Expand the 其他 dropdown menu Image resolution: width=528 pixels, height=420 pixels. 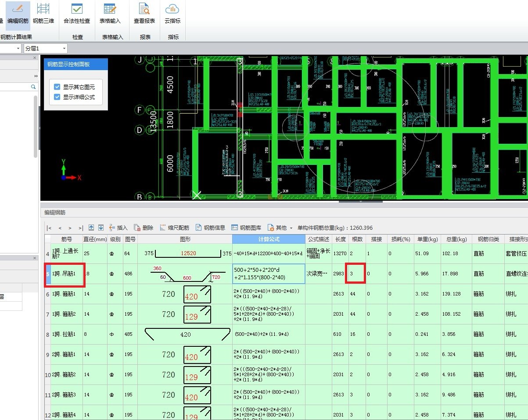point(280,228)
